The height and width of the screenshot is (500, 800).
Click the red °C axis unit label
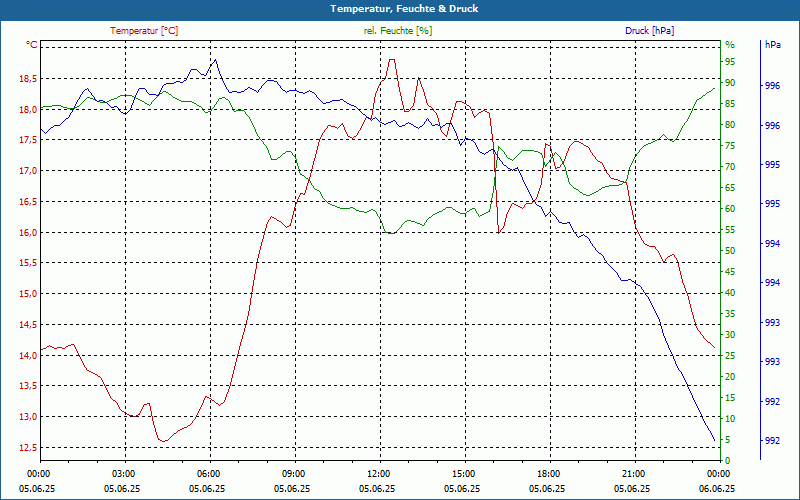pos(32,45)
